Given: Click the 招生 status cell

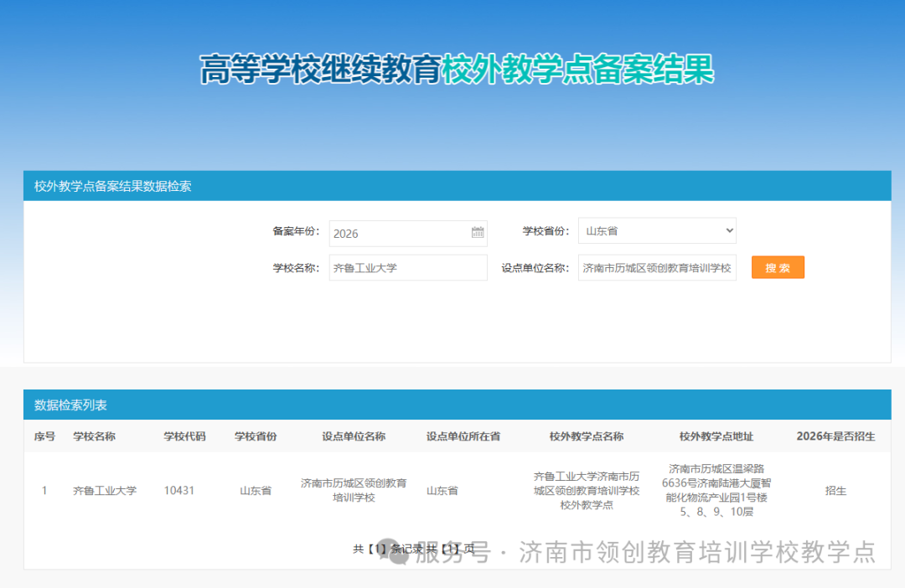Looking at the screenshot, I should pos(835,491).
